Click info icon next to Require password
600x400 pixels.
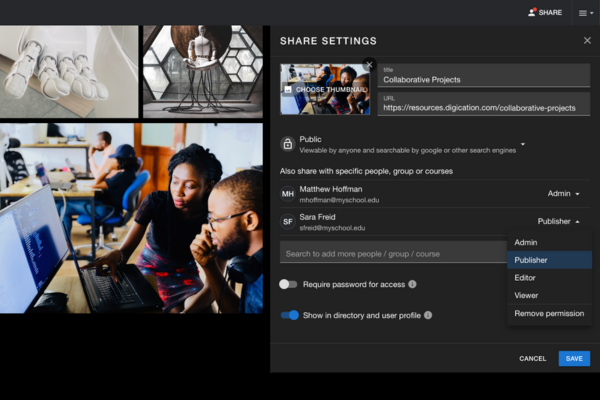pyautogui.click(x=412, y=284)
